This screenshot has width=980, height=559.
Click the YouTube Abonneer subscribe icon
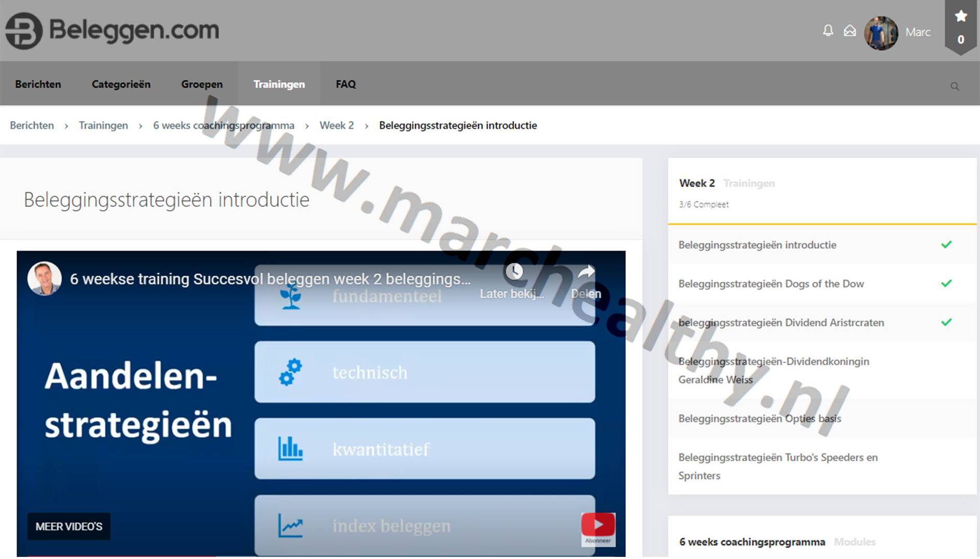(x=598, y=527)
